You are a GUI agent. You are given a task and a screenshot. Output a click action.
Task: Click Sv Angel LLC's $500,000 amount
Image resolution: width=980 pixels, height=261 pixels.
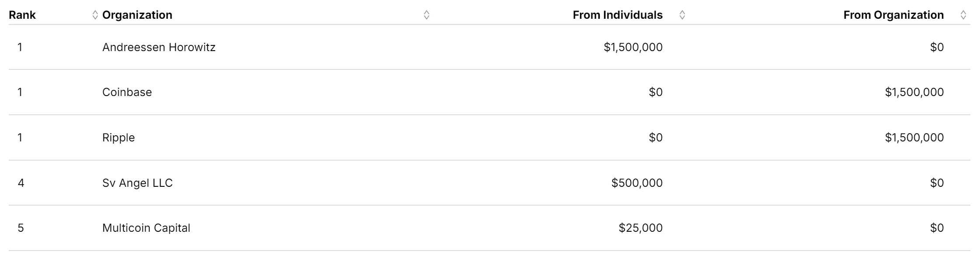tap(636, 183)
